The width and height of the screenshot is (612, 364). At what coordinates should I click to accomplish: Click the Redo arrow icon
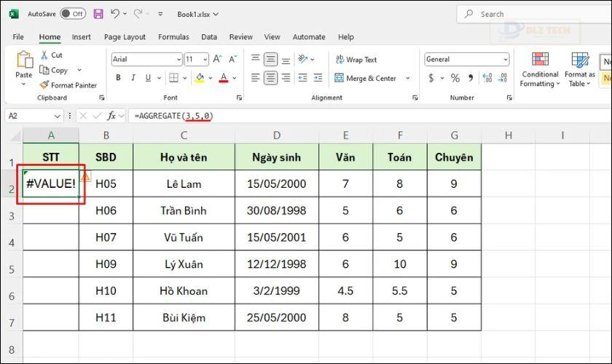(138, 14)
